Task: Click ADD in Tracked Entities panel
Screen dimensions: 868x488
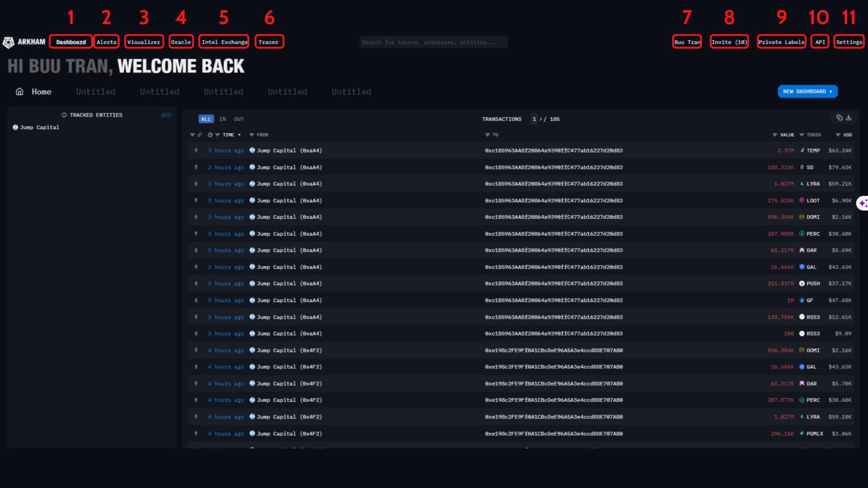Action: click(x=166, y=115)
